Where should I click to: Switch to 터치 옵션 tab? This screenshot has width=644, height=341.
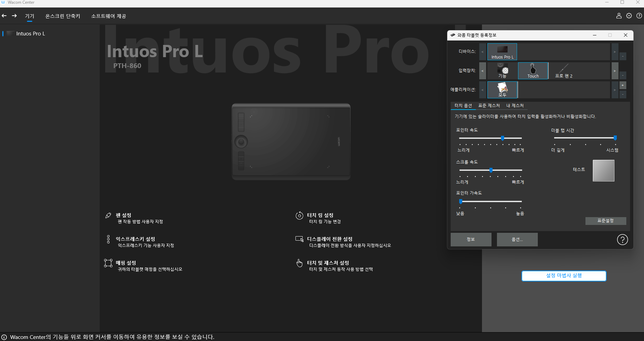click(463, 105)
